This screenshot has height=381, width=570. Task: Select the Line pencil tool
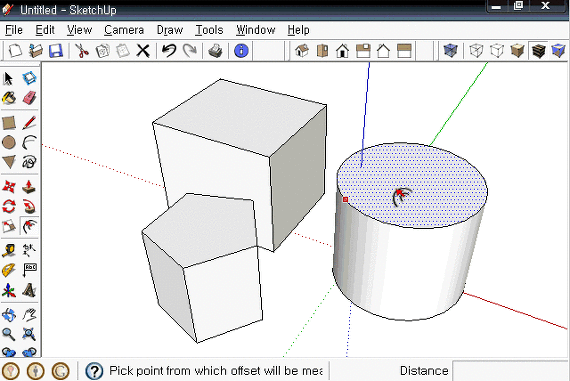click(x=29, y=123)
